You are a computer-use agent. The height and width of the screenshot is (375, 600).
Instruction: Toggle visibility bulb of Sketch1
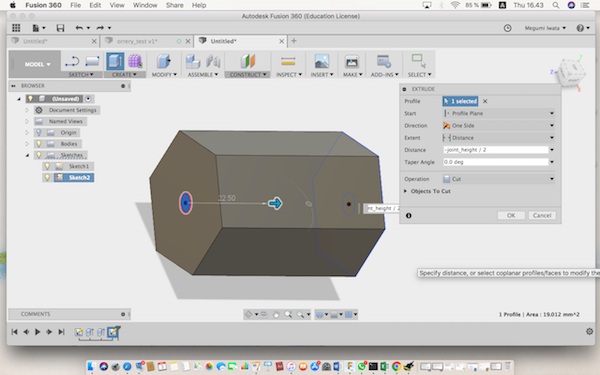(47, 166)
